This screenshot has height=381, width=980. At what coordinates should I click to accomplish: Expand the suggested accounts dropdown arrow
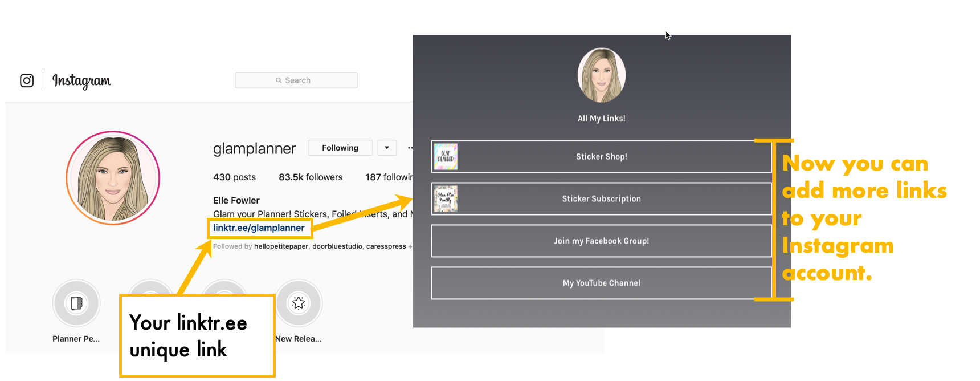387,148
